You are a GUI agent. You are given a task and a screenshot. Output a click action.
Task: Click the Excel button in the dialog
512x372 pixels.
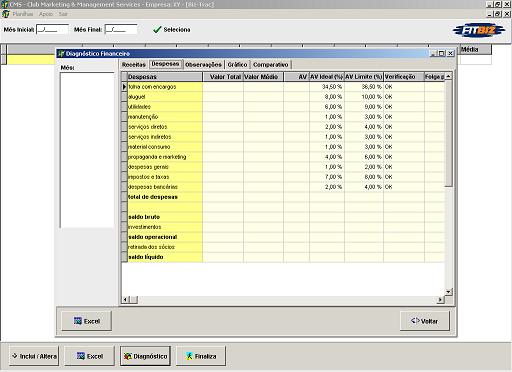(87, 321)
